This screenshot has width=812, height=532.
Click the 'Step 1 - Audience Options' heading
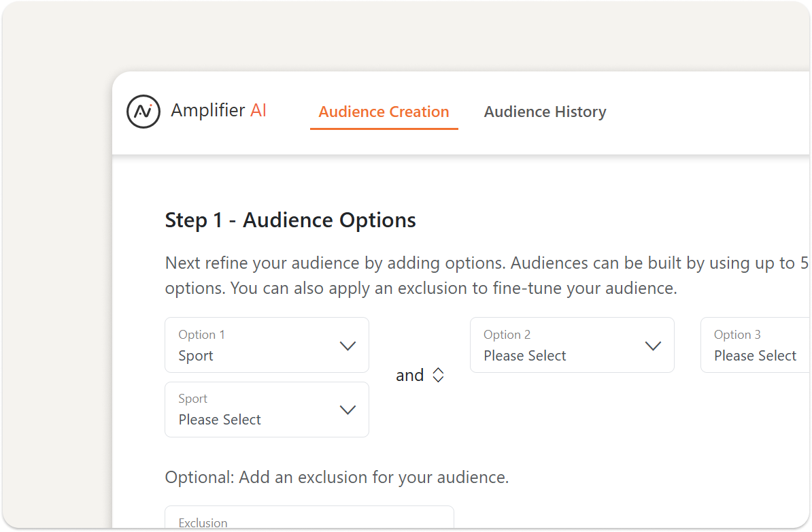click(x=290, y=220)
